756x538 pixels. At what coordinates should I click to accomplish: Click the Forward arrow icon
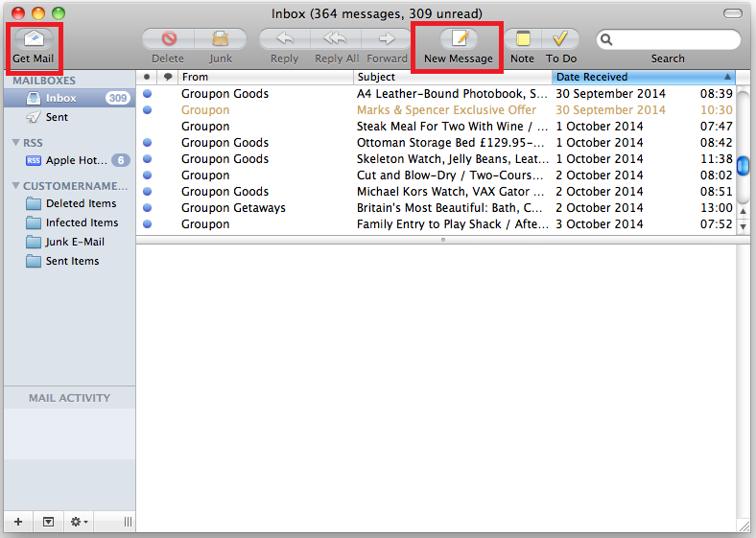[387, 39]
